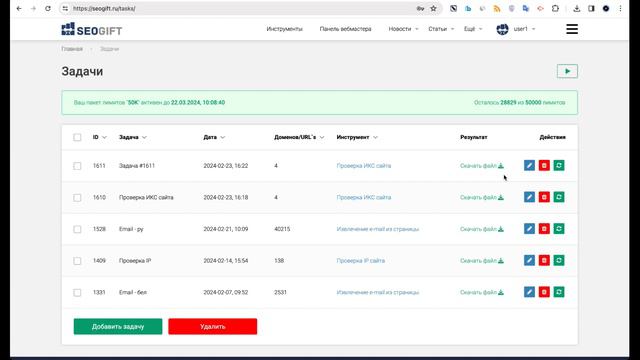Delete task 1331 with red trash icon
The height and width of the screenshot is (360, 640).
pos(544,292)
